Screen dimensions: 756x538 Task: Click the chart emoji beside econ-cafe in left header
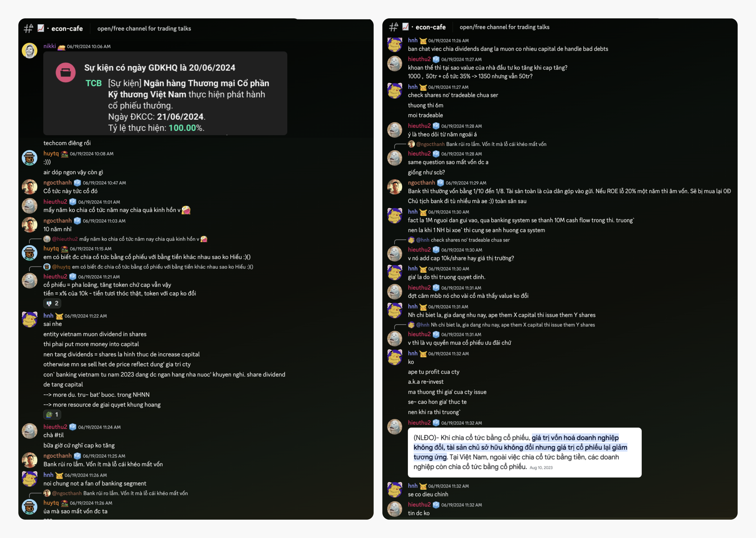41,28
